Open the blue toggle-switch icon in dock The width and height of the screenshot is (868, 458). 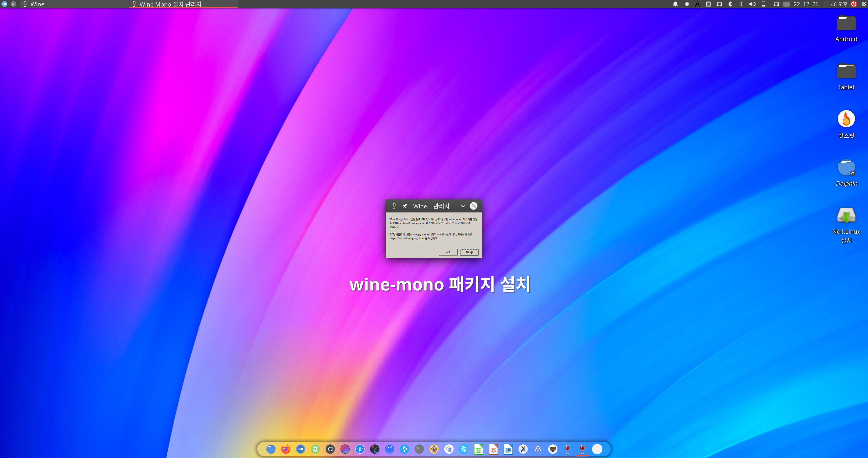pyautogui.click(x=300, y=449)
